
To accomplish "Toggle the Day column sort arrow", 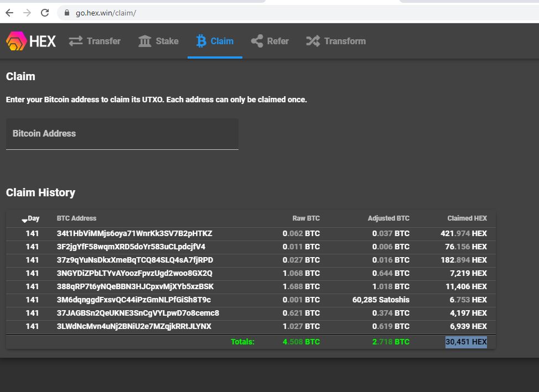I will [x=24, y=220].
